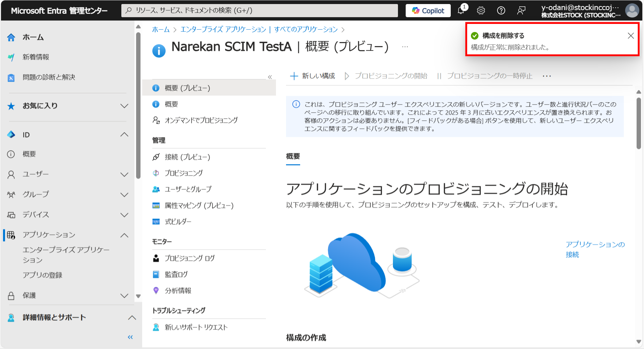The image size is (644, 349).
Task: Collapse the ID section chevron
Action: tap(124, 134)
